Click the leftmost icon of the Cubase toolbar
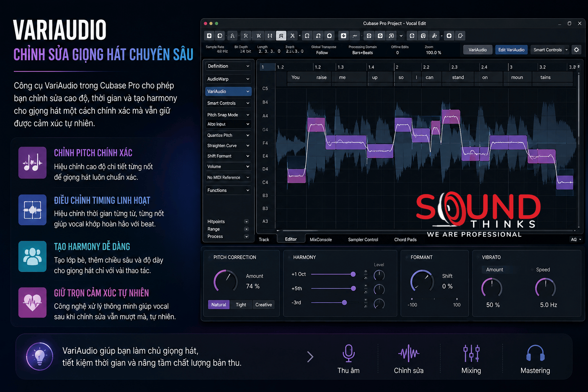Screen dimensions: 588x392 click(209, 36)
